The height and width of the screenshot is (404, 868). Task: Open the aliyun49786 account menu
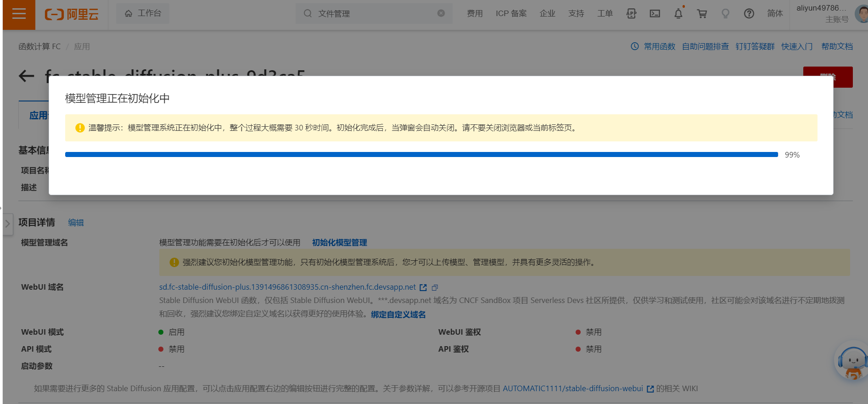click(x=823, y=13)
